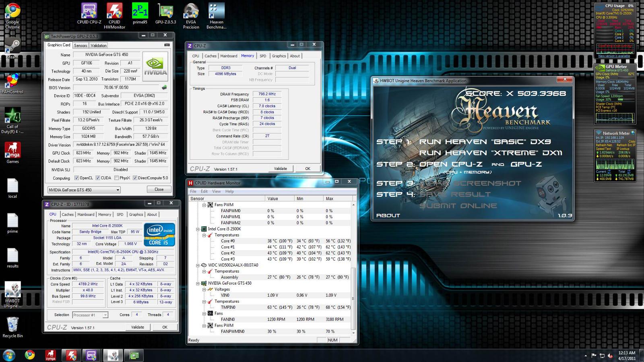Collapse the GPU Fans subtree in HWMonitor
The width and height of the screenshot is (644, 362).
click(x=204, y=314)
